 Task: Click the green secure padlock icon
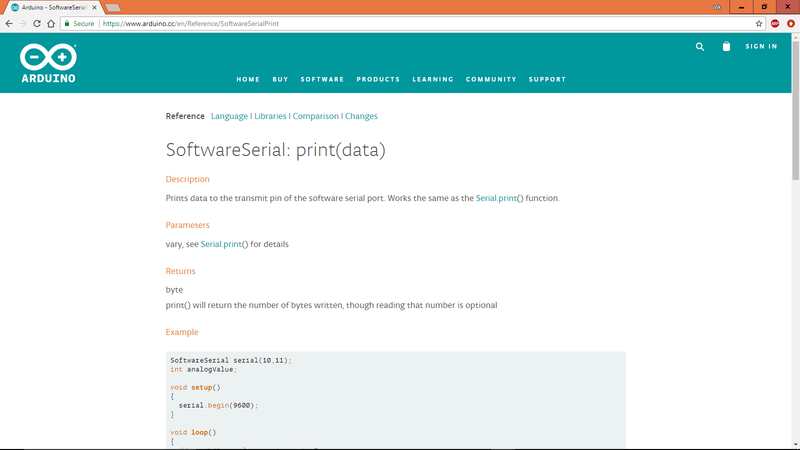[x=67, y=23]
